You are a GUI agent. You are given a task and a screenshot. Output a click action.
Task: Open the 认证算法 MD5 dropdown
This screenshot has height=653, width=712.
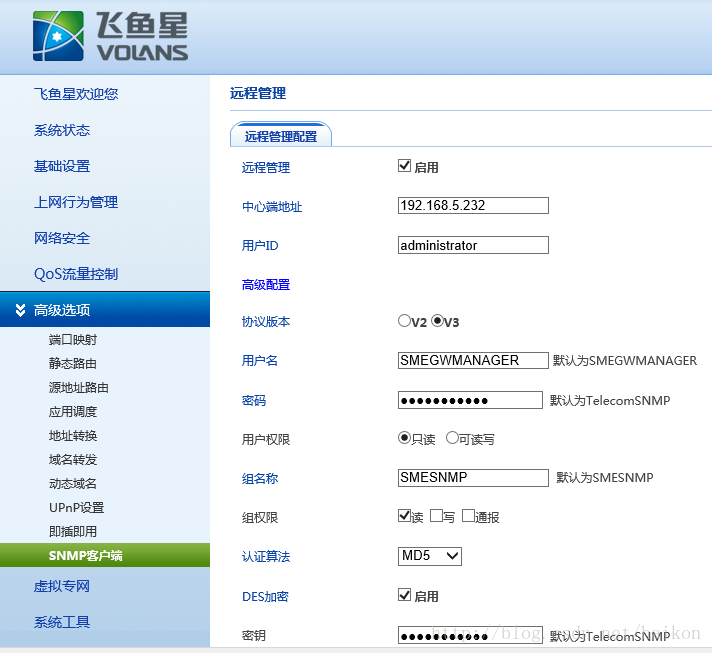point(430,556)
